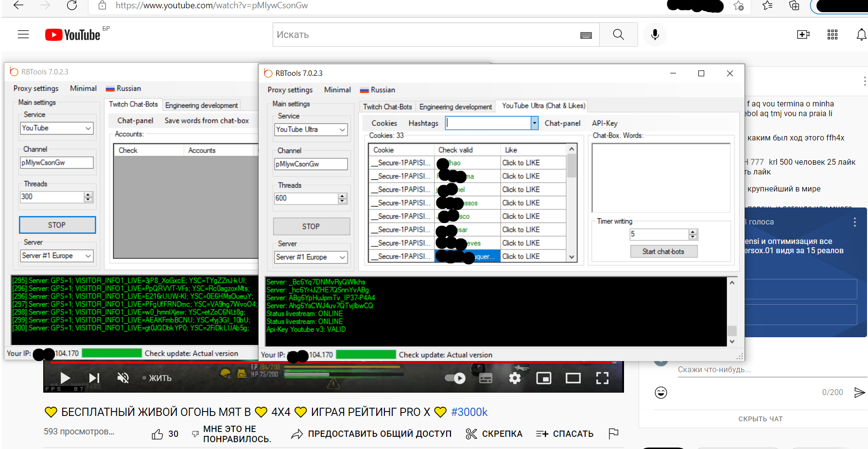Open the YouTube hamburger guide menu
The width and height of the screenshot is (868, 449).
click(x=23, y=35)
